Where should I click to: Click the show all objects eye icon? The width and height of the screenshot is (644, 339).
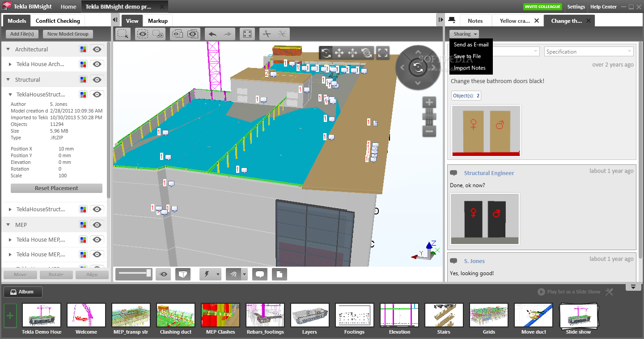(x=192, y=34)
